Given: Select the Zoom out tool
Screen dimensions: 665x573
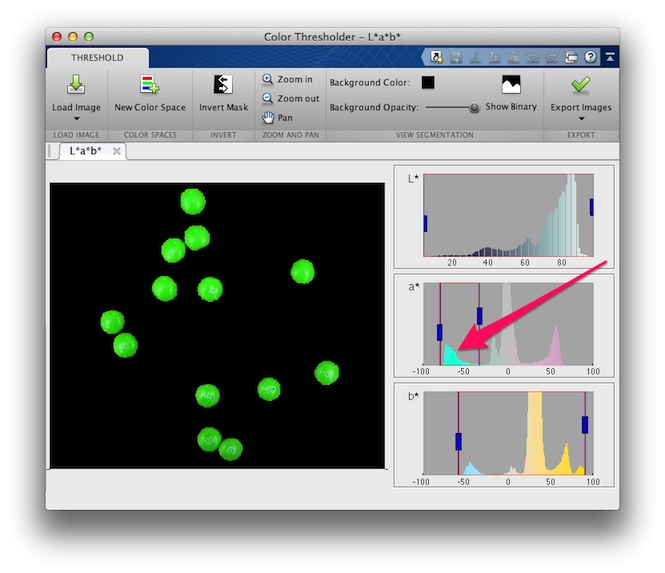Looking at the screenshot, I should (x=268, y=98).
